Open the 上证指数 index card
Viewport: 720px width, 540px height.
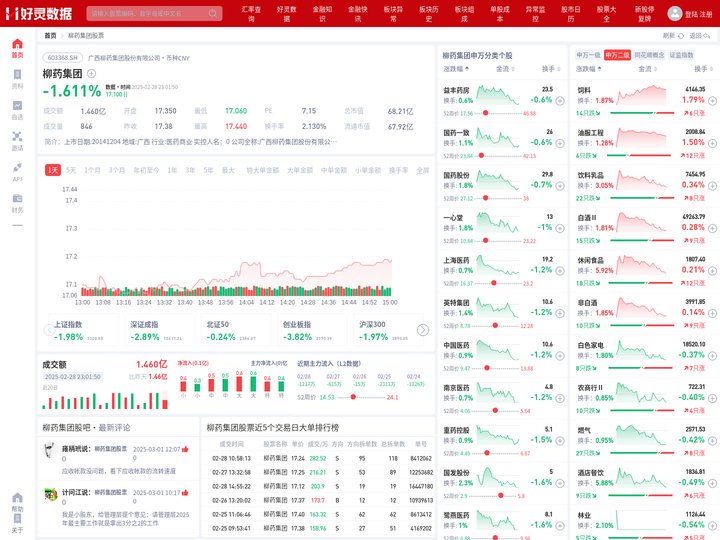[82, 330]
